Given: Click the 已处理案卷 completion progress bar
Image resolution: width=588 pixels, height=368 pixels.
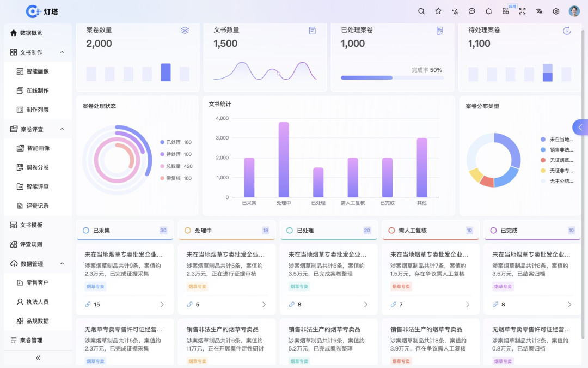Looking at the screenshot, I should [392, 77].
